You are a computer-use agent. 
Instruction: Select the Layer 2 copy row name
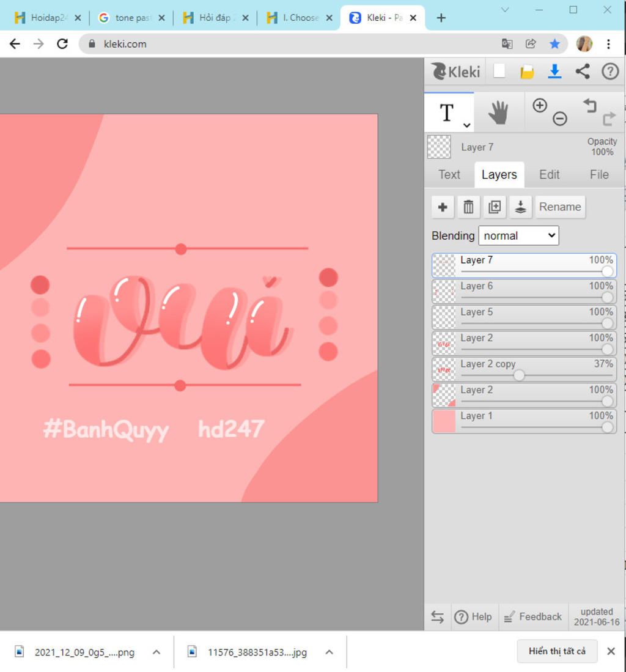[488, 364]
